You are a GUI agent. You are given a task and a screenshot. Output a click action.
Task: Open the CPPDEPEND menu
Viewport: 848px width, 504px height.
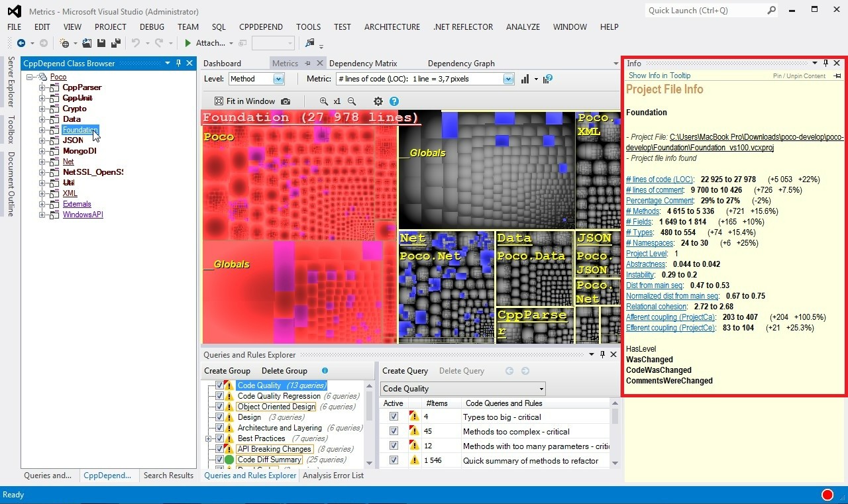click(261, 27)
